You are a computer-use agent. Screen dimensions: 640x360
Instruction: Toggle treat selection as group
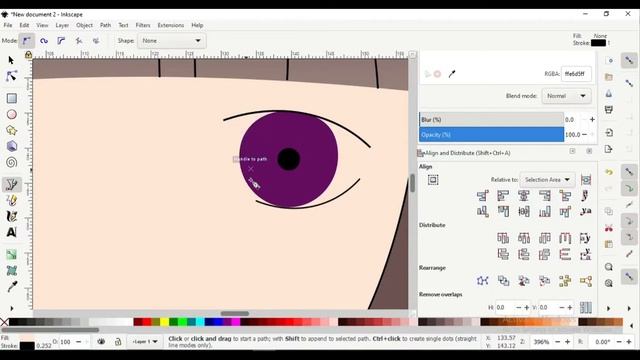(586, 180)
